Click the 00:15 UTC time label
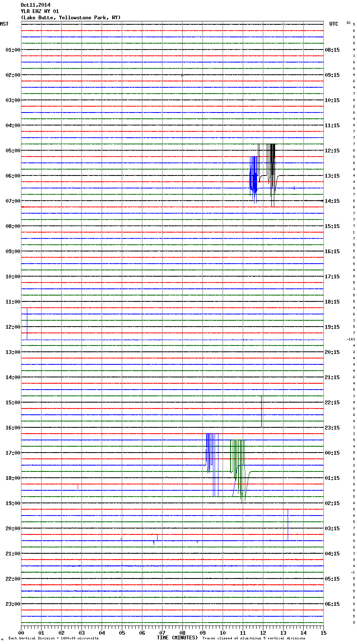Image resolution: width=357 pixels, height=644 pixels. (332, 453)
